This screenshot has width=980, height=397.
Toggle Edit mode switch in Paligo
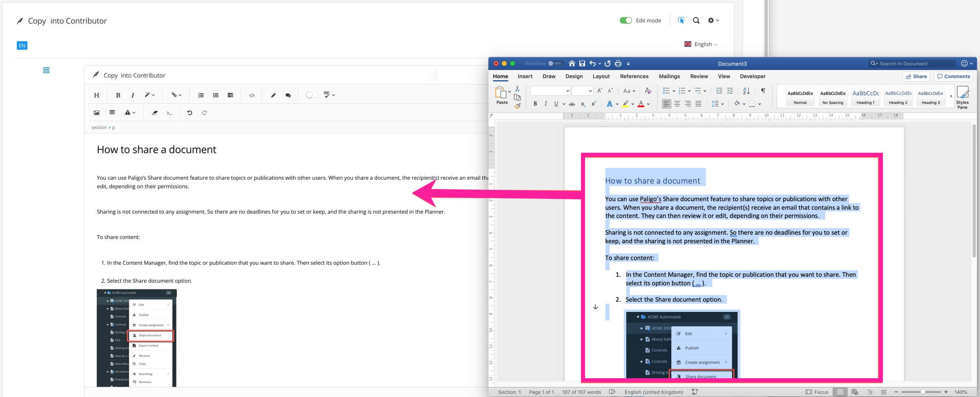pos(625,20)
